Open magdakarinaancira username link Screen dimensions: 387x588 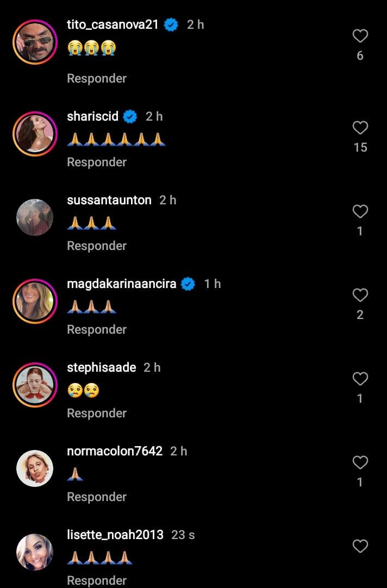(x=121, y=284)
